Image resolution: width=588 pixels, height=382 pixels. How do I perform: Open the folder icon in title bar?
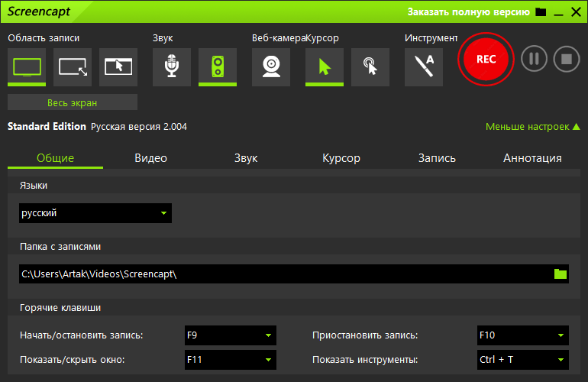tap(541, 12)
